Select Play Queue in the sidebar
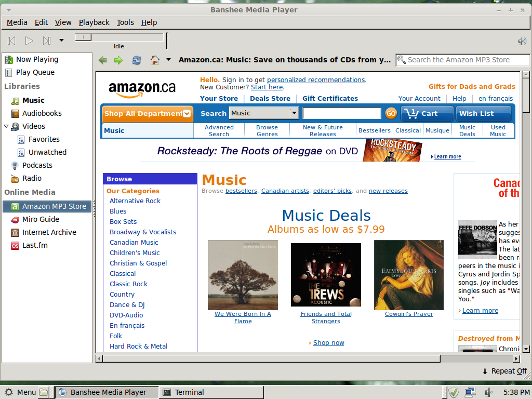Viewport: 532px width, 399px height. tap(47, 72)
